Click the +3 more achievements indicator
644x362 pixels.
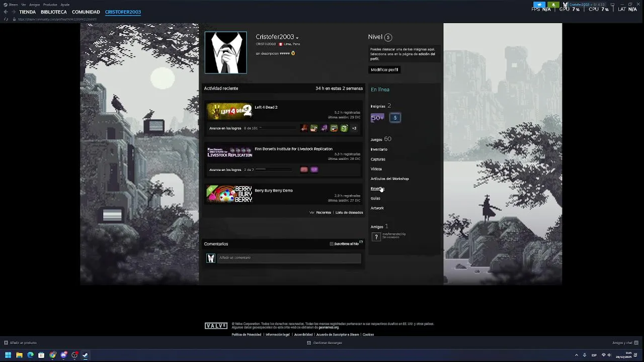pos(354,128)
